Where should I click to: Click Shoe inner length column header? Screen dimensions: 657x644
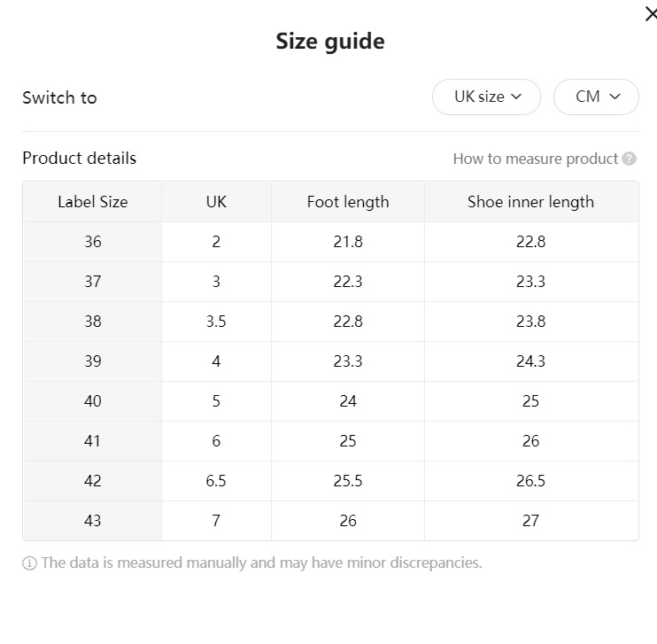pyautogui.click(x=530, y=202)
